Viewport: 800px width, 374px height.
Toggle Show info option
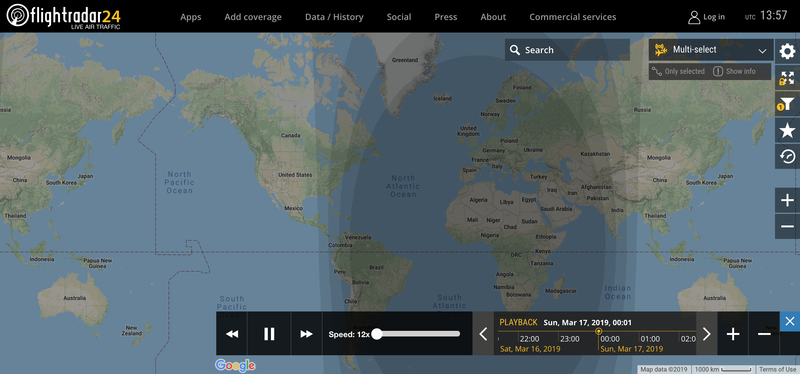pyautogui.click(x=734, y=71)
